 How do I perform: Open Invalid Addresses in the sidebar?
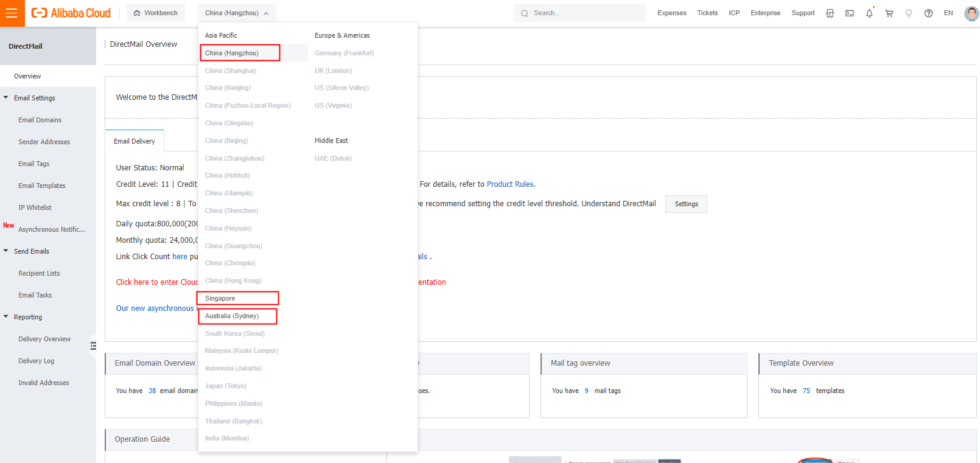(x=43, y=383)
